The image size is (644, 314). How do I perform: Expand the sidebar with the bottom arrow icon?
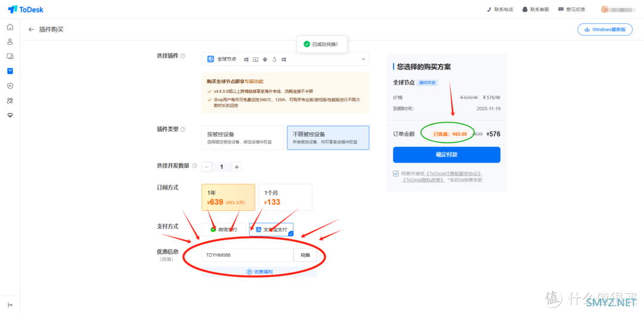pyautogui.click(x=10, y=304)
